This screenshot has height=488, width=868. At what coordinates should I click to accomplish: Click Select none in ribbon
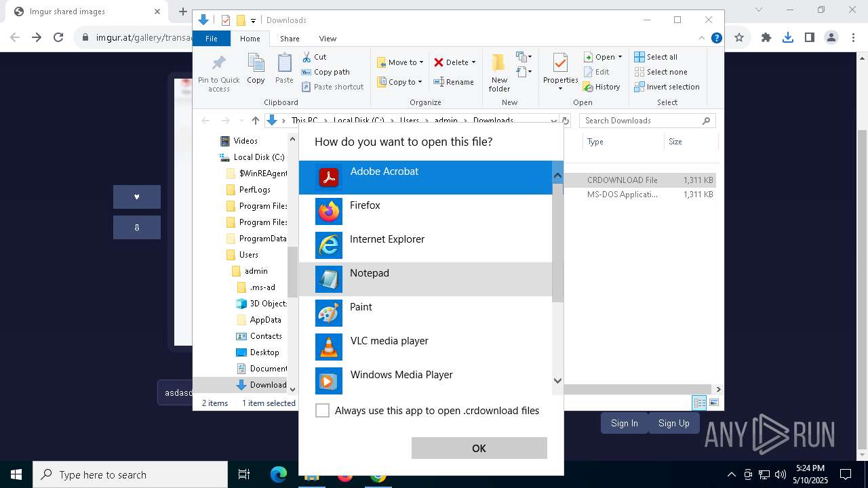pyautogui.click(x=660, y=72)
